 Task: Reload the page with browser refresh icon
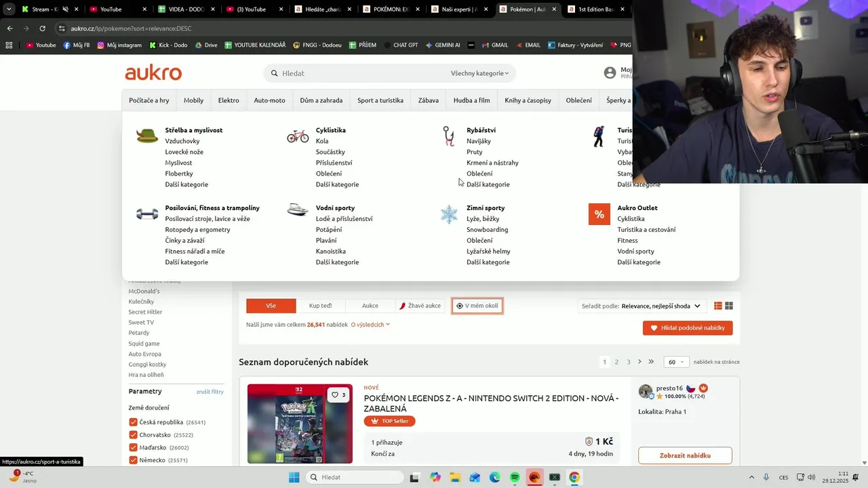[42, 28]
